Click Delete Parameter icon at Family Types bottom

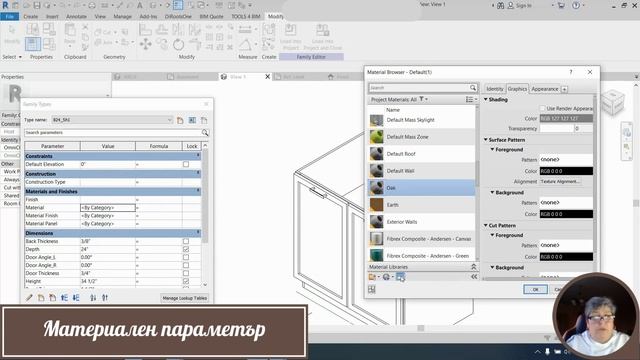[x=52, y=298]
